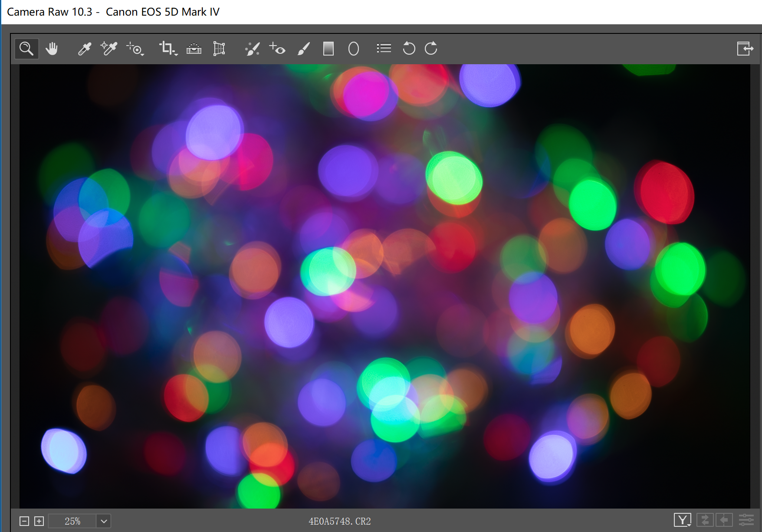The height and width of the screenshot is (532, 762).
Task: Pick the White Balance eyedropper tool
Action: (84, 49)
